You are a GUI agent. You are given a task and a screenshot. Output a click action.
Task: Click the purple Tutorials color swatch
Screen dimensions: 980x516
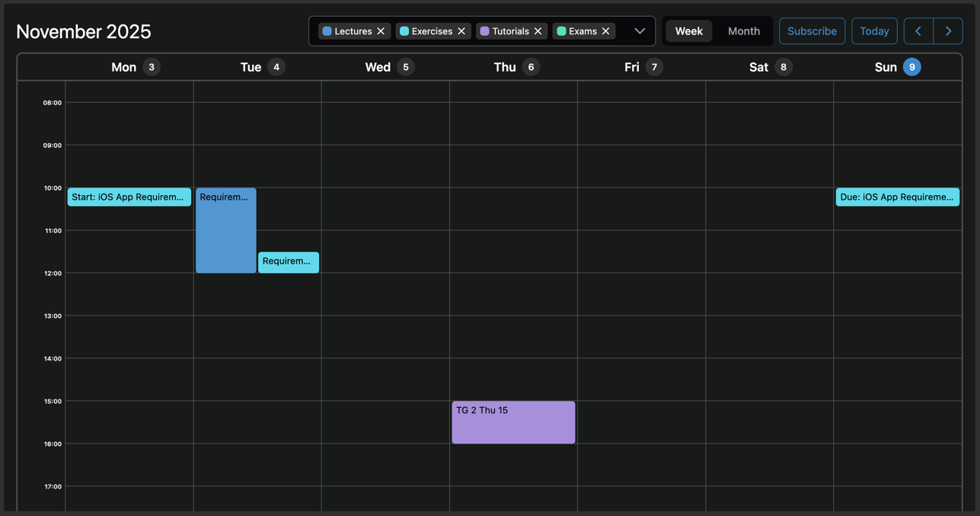point(484,31)
